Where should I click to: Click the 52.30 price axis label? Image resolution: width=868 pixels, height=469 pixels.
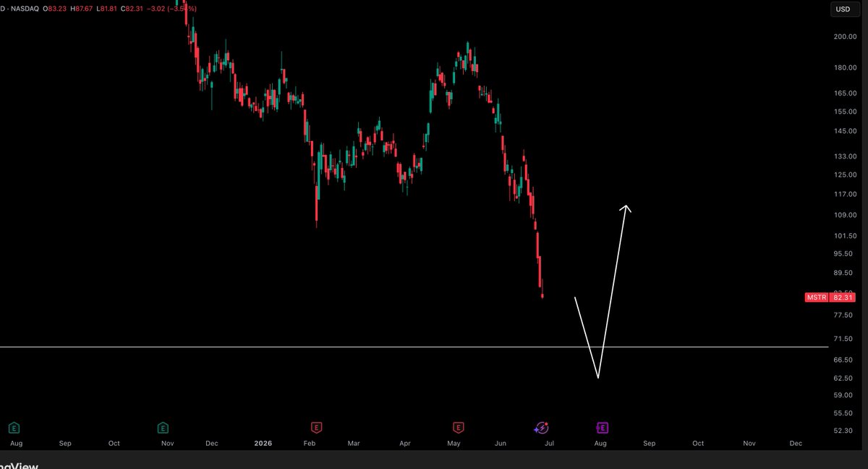click(843, 431)
